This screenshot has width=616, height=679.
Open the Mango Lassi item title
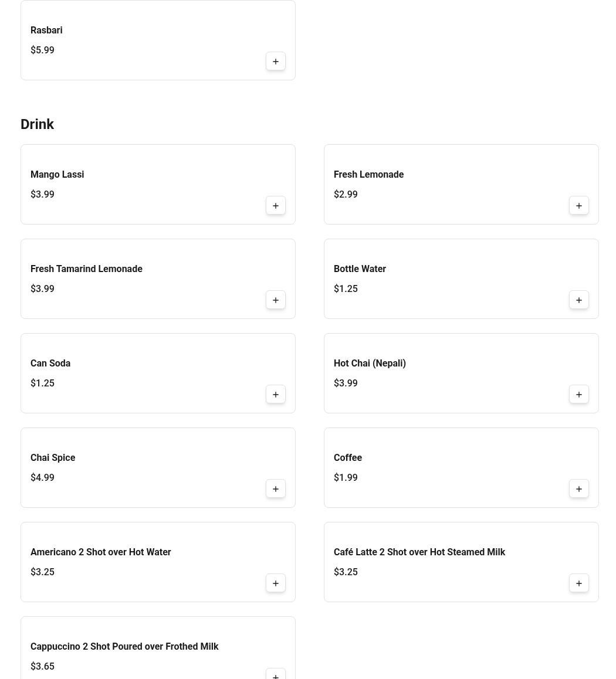pos(57,174)
